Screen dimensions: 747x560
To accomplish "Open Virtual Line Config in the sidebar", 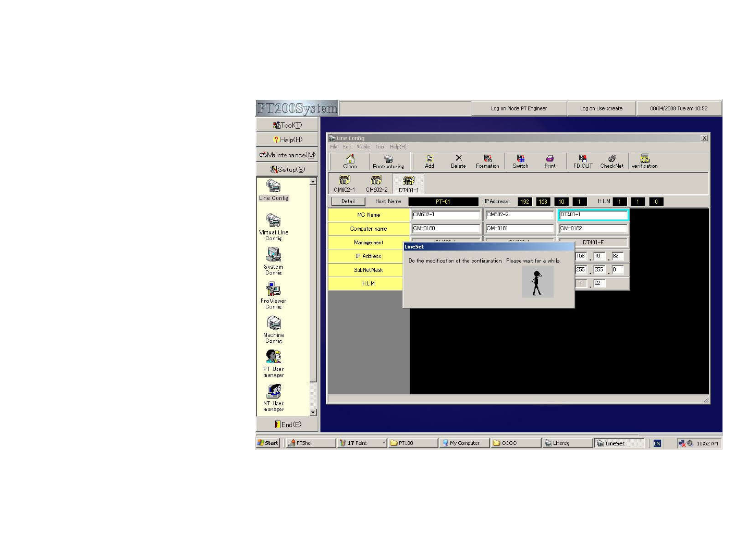I will point(274,227).
